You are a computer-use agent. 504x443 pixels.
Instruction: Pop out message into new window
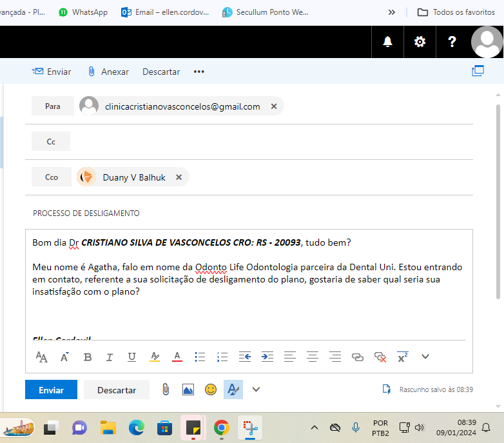(478, 72)
